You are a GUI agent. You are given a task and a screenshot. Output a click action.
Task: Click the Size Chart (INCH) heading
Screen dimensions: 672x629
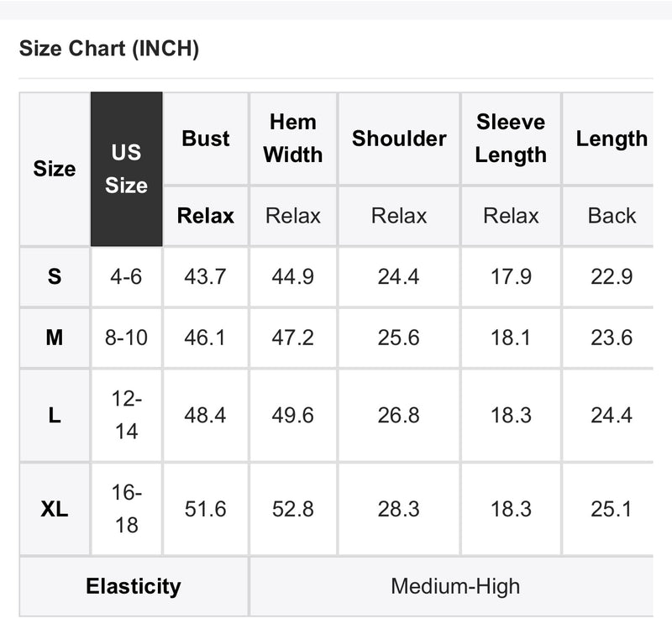pos(109,48)
